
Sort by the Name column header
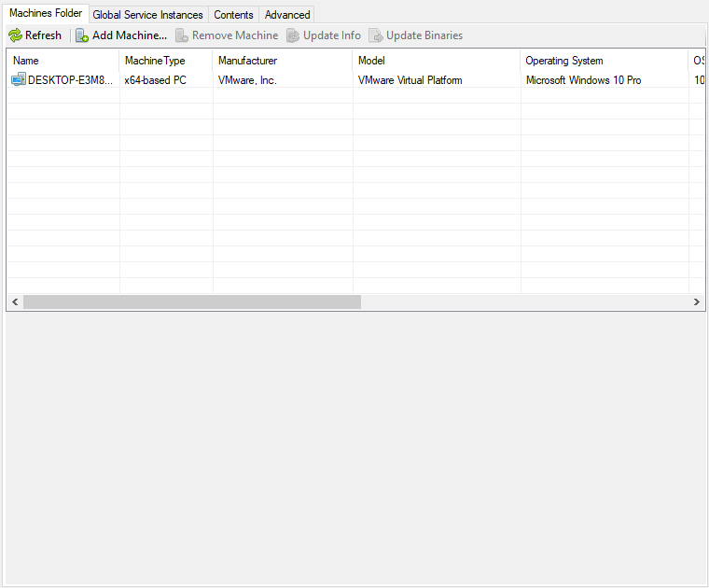pyautogui.click(x=63, y=61)
